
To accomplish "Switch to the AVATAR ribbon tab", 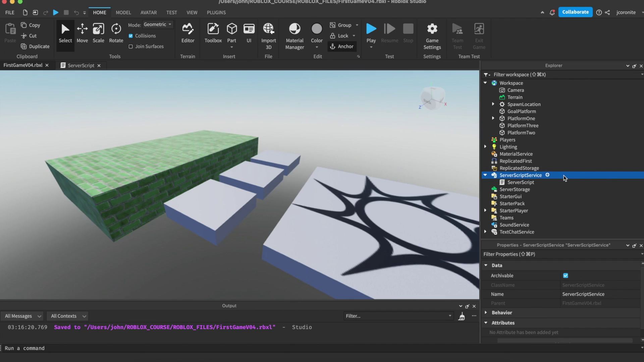I will tap(148, 12).
